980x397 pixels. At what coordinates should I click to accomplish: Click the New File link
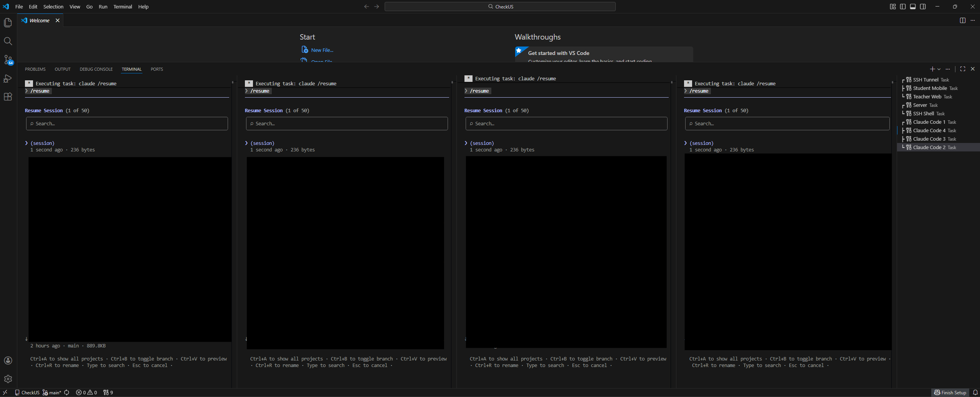coord(322,50)
